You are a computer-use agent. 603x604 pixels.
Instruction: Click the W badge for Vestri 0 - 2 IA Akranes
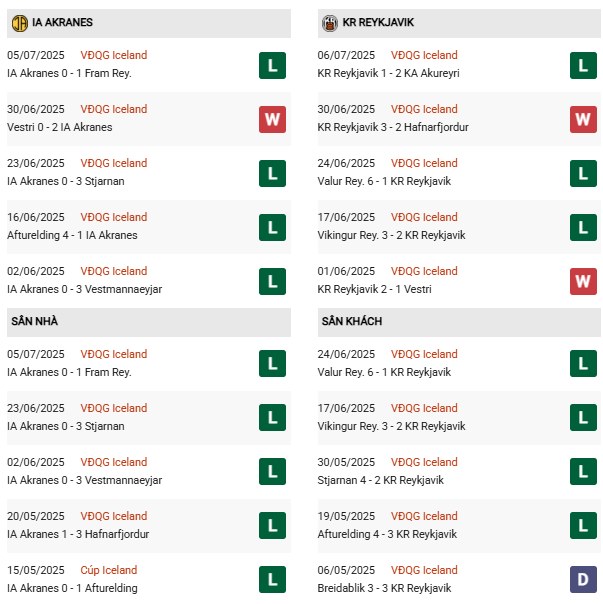pyautogui.click(x=271, y=119)
